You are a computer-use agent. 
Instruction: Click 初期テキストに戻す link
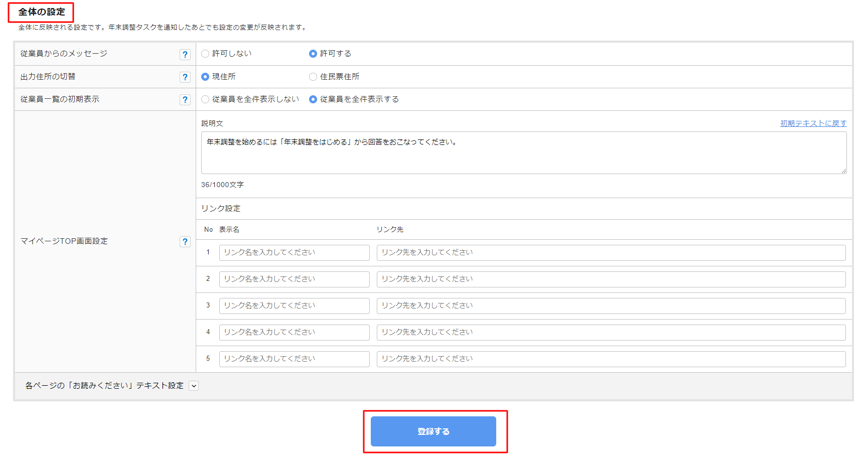813,123
